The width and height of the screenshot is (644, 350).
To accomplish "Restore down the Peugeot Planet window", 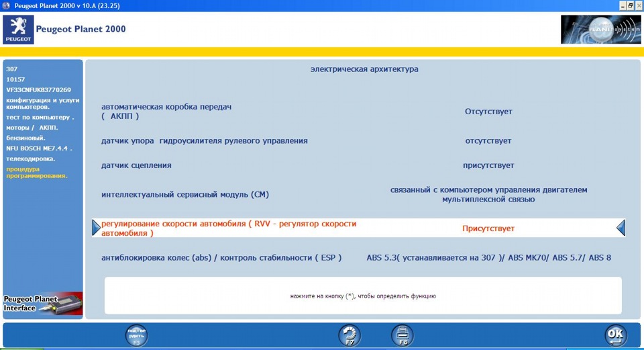I will click(631, 5).
